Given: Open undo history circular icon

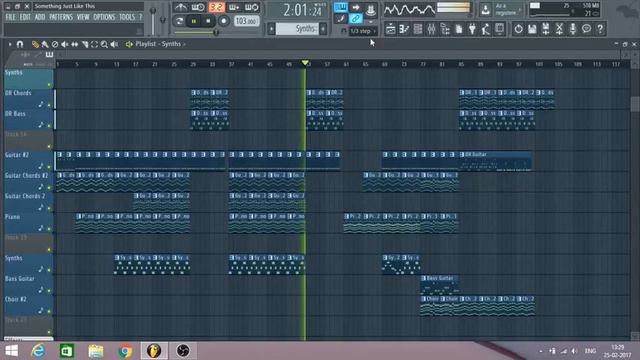Looking at the screenshot, I should (518, 29).
